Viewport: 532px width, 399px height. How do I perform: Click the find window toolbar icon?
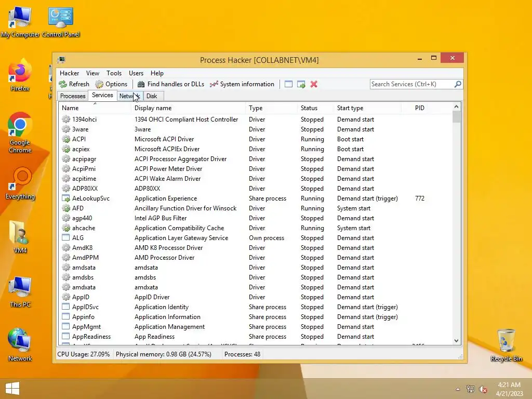288,84
